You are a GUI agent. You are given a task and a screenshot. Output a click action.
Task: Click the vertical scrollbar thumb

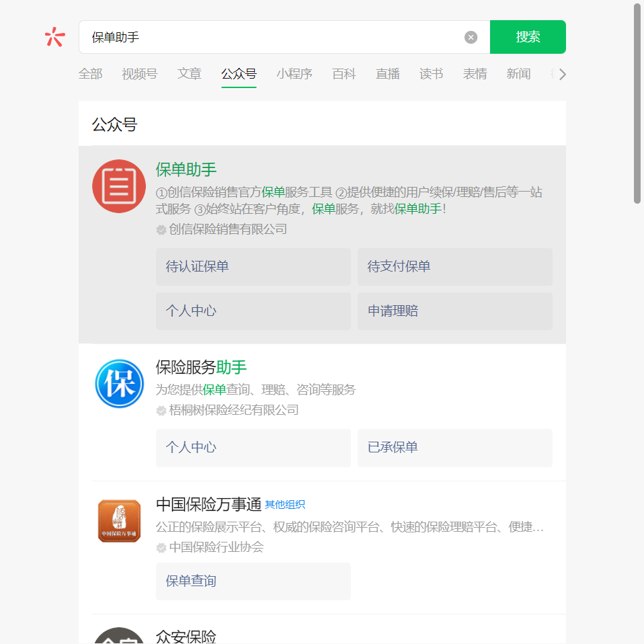(637, 103)
